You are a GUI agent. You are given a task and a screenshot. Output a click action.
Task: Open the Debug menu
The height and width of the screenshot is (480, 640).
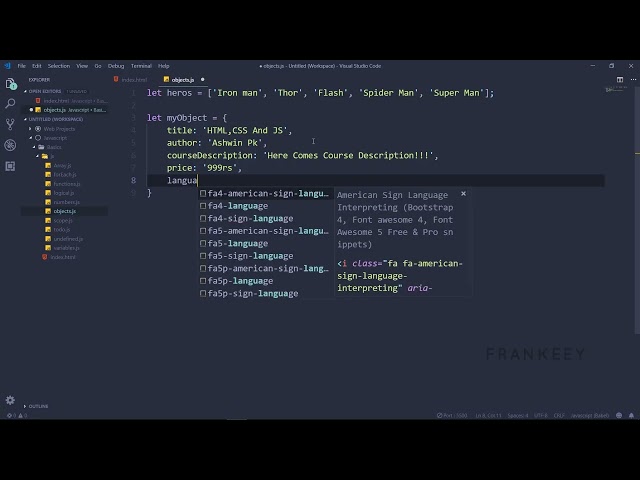[x=116, y=66]
